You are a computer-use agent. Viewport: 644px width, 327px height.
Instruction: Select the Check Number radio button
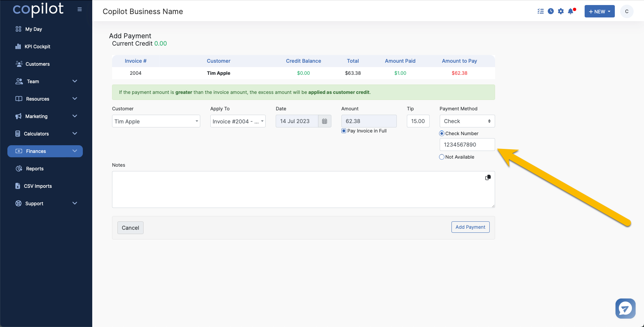[x=442, y=133]
